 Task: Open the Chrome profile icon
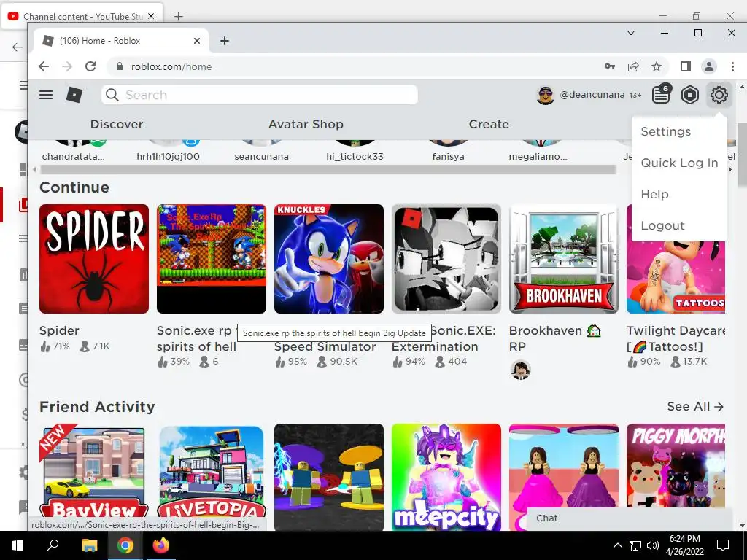click(709, 66)
